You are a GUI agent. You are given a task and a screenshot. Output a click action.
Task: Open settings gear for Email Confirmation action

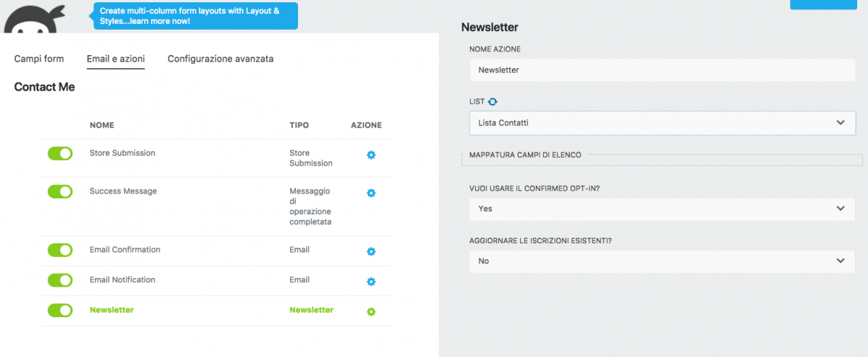tap(371, 251)
